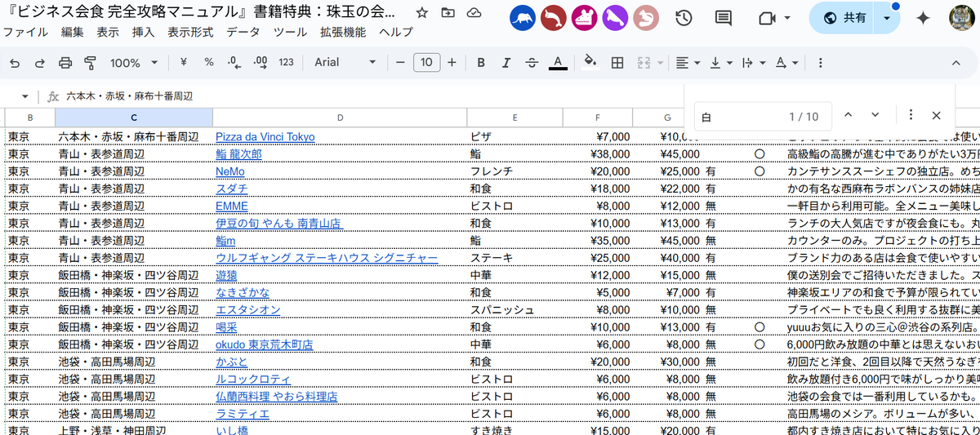The image size is (980, 435).
Task: Decrease decimal places
Action: click(x=234, y=63)
